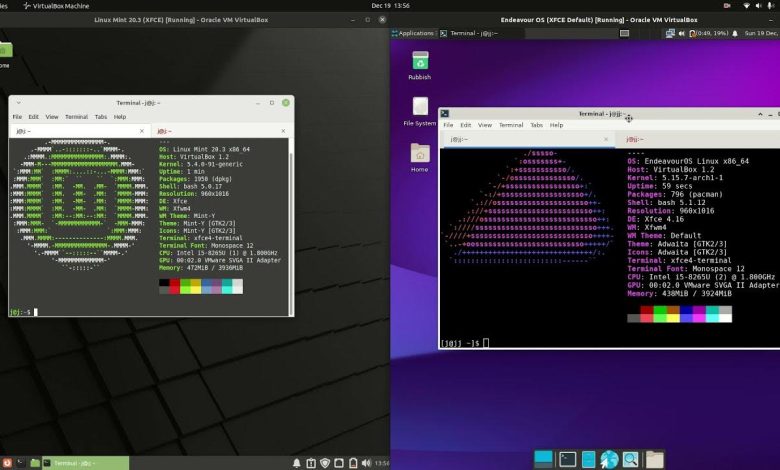Select Terminal task button in Endeavour panel
The image size is (780, 470).
[480, 33]
